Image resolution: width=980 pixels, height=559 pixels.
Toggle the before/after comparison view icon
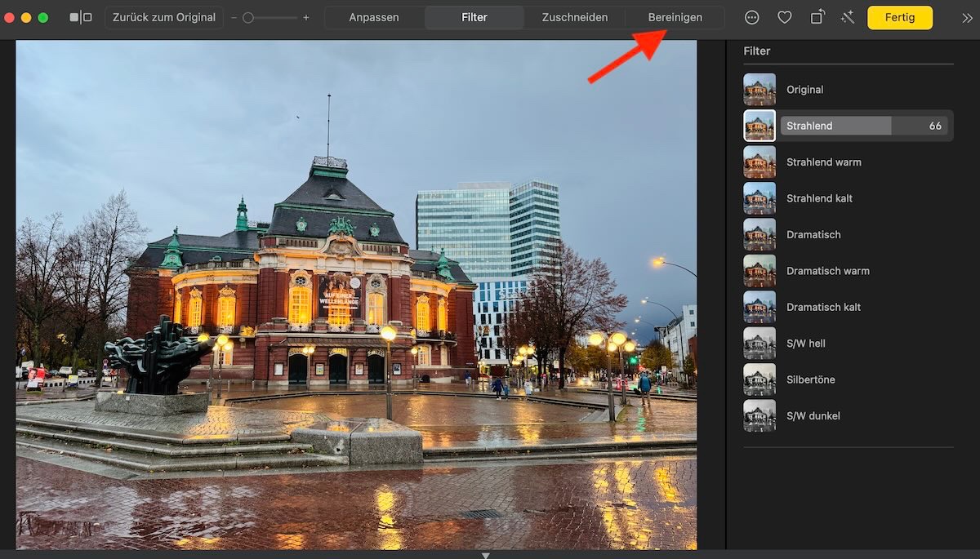click(81, 17)
